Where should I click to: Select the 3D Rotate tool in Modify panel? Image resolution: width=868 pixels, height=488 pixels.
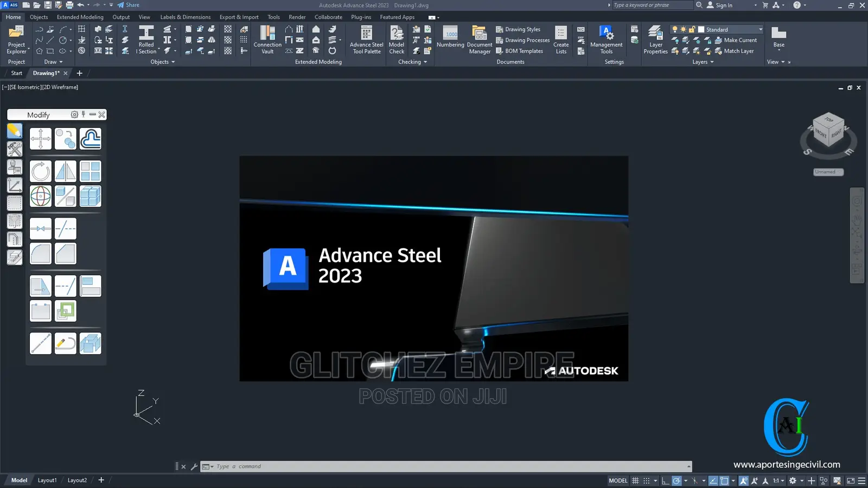click(41, 196)
